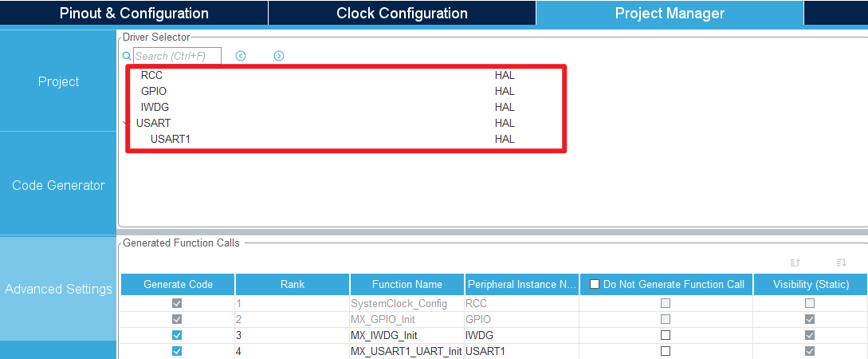Click the GPIO peripheral instance cell
868x359 pixels.
pyautogui.click(x=522, y=320)
